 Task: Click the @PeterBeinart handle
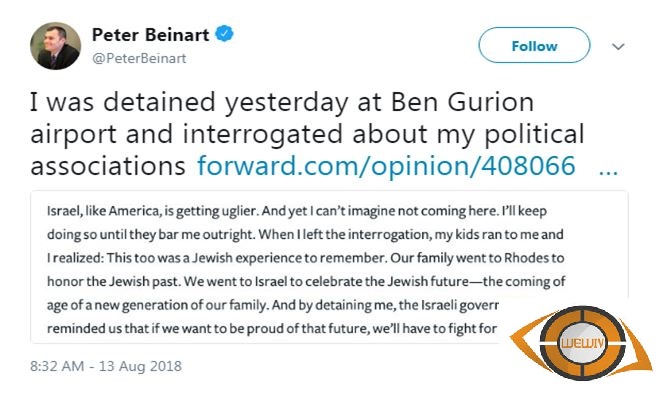point(139,59)
